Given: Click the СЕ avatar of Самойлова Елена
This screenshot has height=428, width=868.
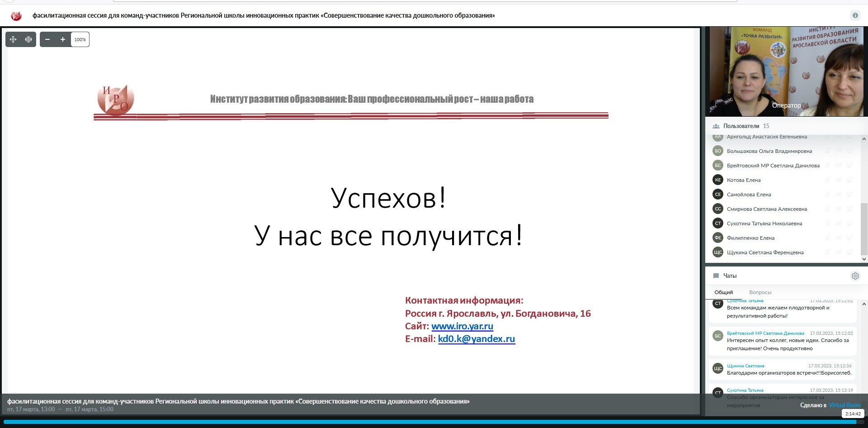Looking at the screenshot, I should pos(718,194).
